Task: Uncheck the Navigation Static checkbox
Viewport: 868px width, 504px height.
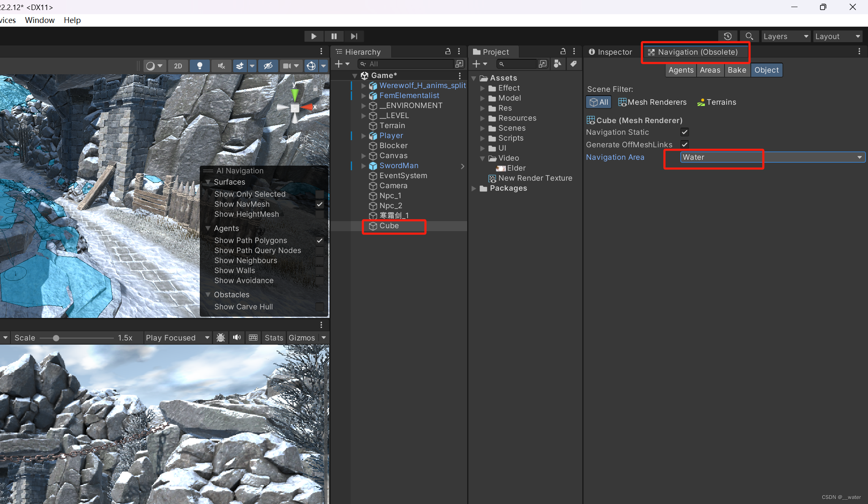Action: tap(684, 132)
